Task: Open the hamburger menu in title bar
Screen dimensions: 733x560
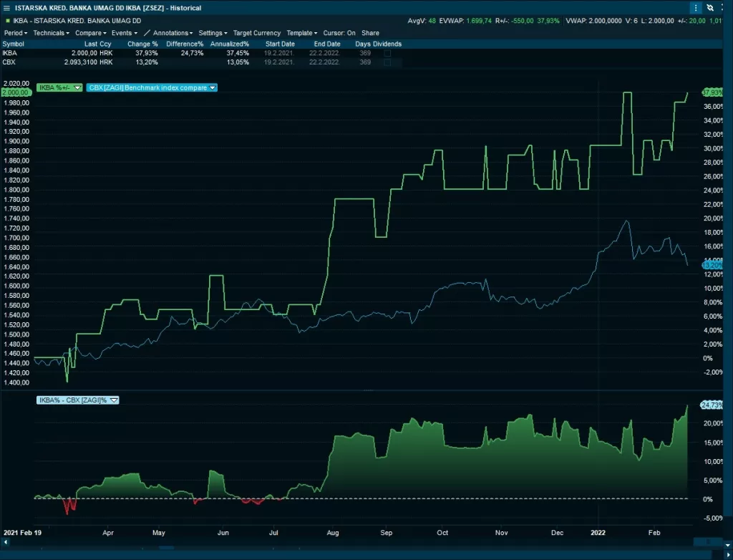Action: tap(6, 8)
